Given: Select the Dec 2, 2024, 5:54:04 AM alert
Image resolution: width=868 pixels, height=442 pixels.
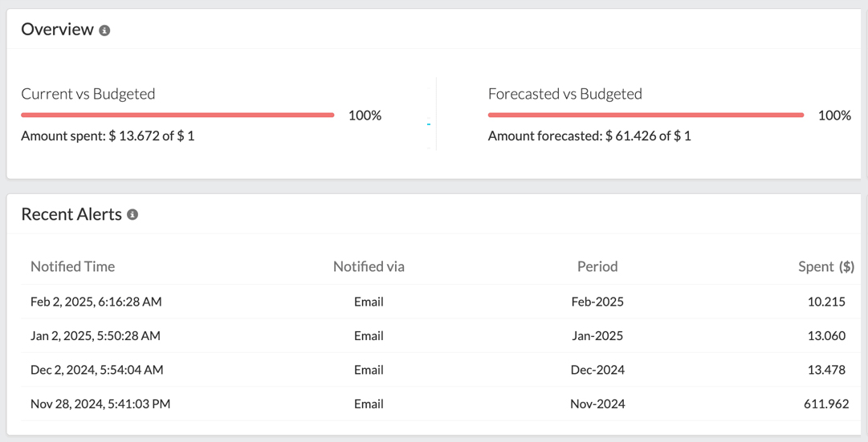Looking at the screenshot, I should coord(97,370).
